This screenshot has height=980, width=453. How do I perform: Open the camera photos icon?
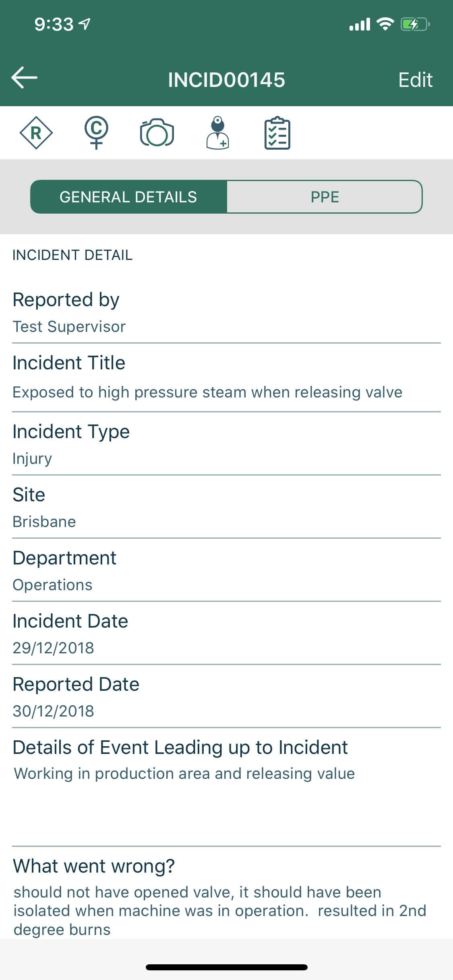tap(157, 133)
